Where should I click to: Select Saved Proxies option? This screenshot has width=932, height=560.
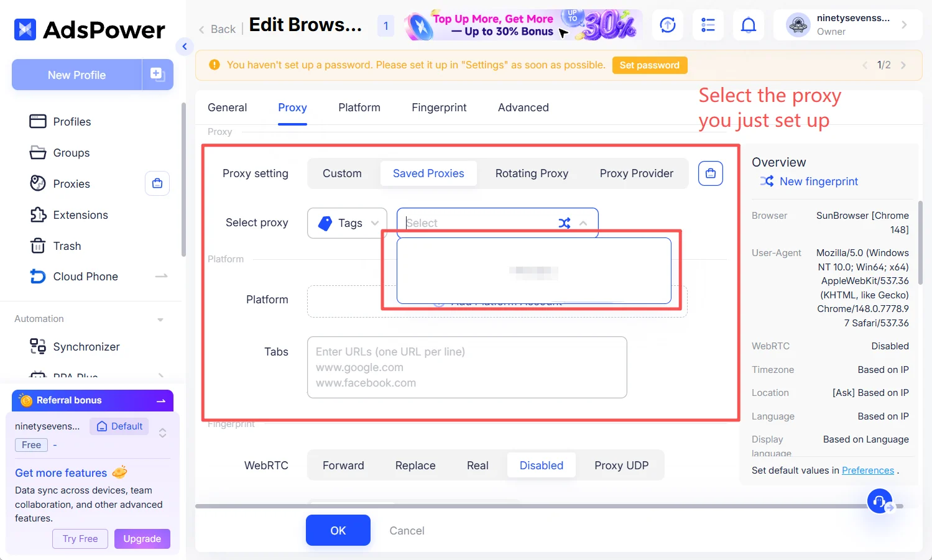[428, 173]
